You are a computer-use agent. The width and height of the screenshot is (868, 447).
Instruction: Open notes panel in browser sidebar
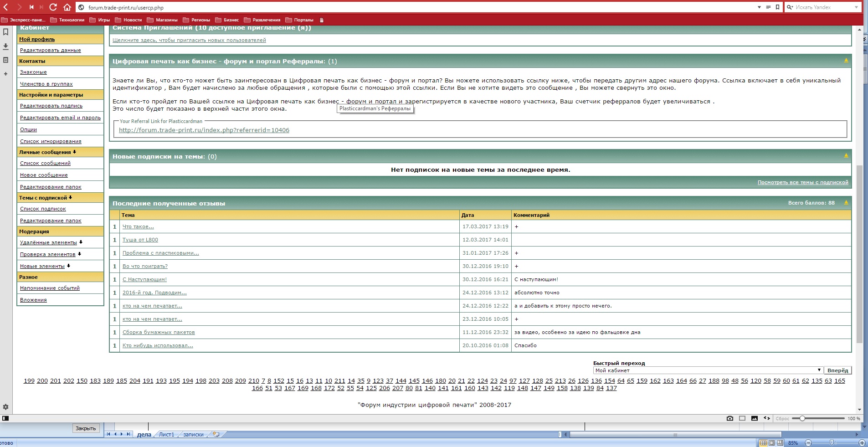(x=5, y=60)
